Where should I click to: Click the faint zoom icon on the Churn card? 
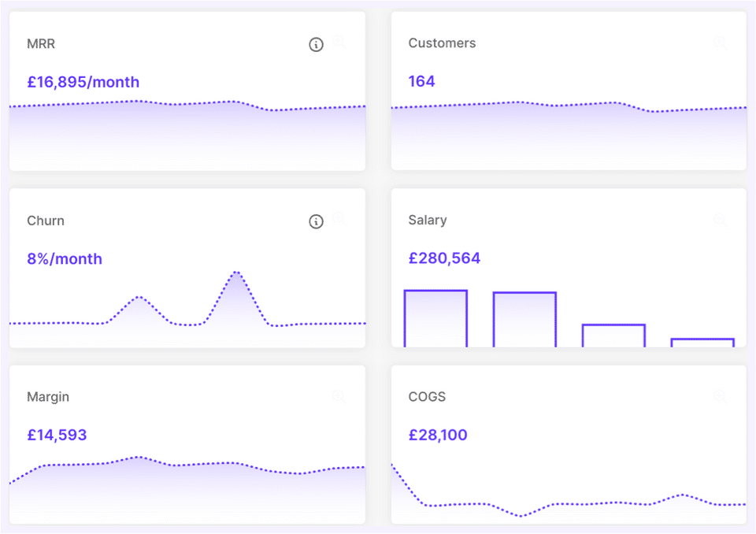(x=339, y=219)
